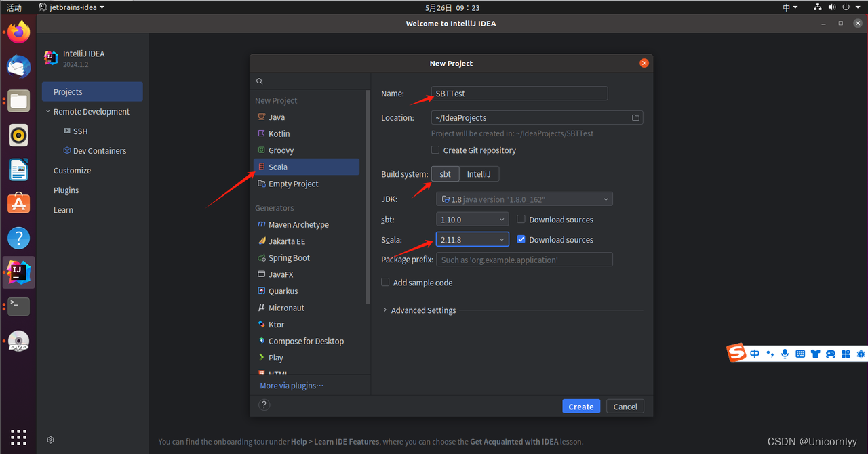
Task: Launch Firefox from the dock
Action: click(x=19, y=31)
